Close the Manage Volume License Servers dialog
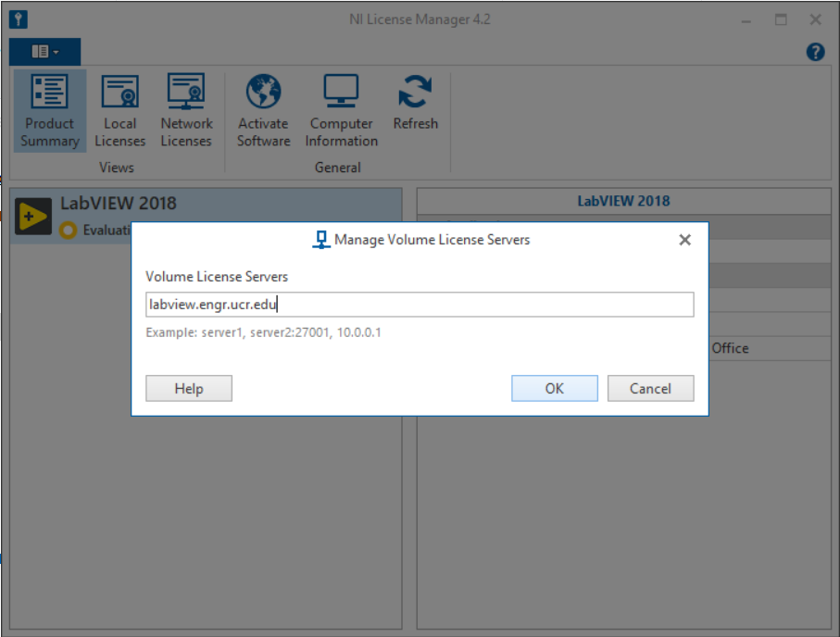The image size is (840, 637). (x=684, y=240)
